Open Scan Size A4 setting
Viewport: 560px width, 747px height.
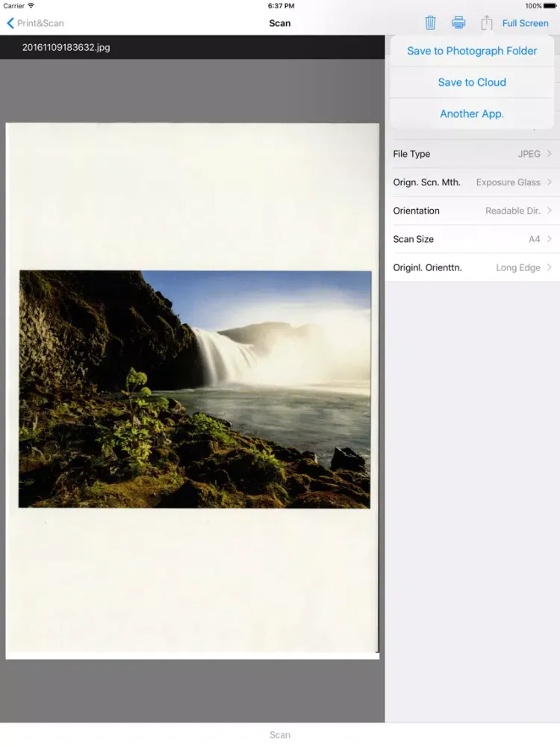(473, 239)
